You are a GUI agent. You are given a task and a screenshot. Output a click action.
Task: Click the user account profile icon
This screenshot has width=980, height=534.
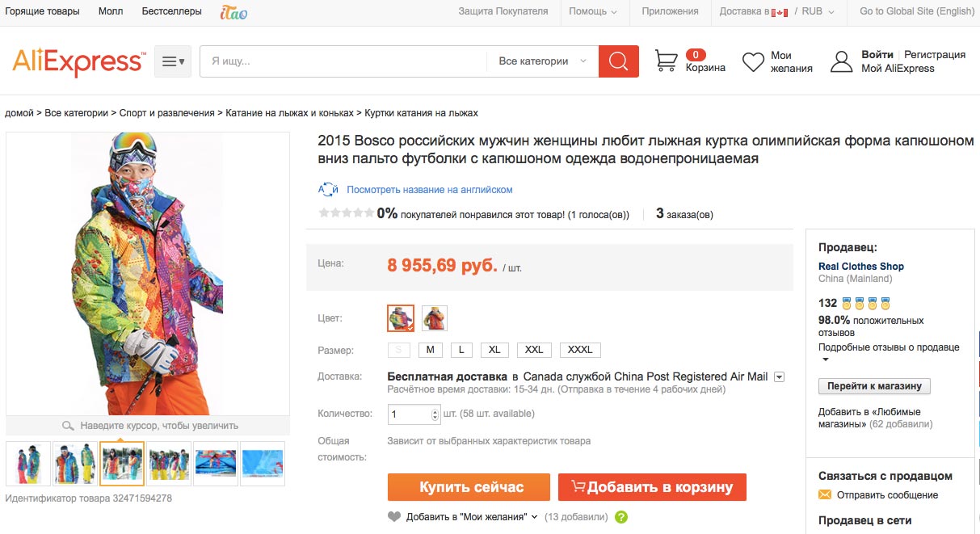(841, 62)
